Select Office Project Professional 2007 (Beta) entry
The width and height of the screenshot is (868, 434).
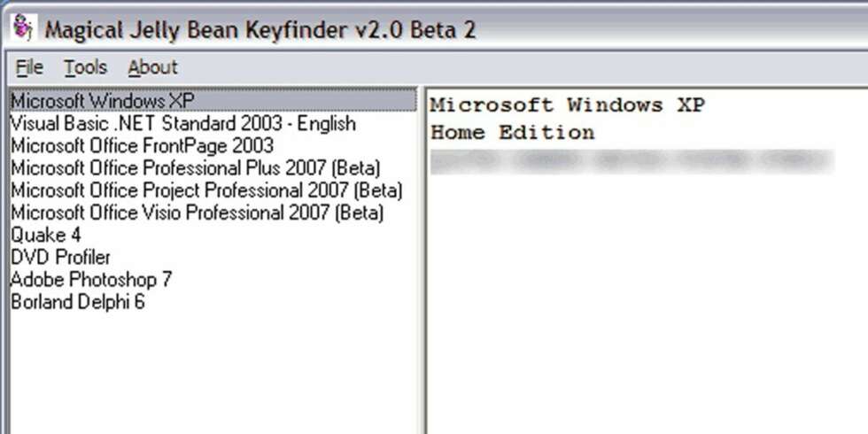tap(206, 190)
